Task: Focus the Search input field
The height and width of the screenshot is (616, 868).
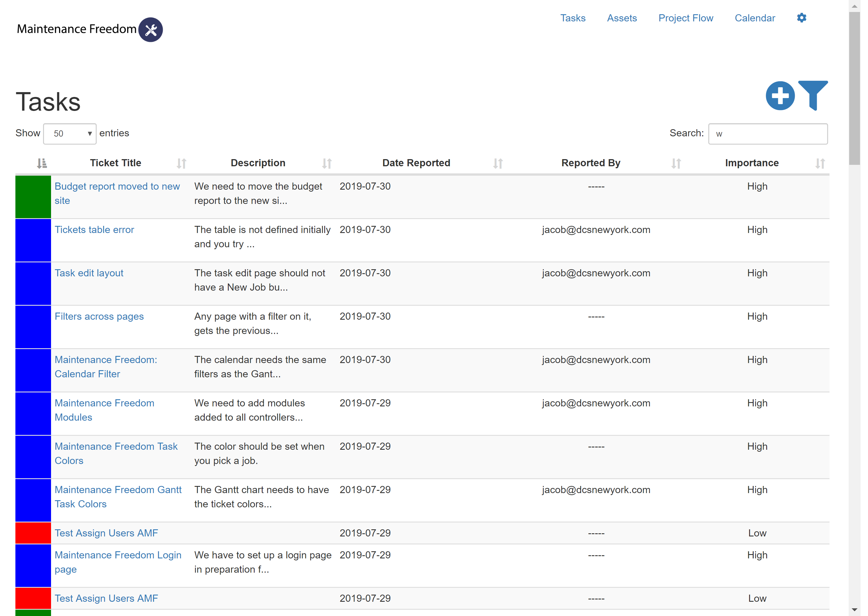Action: click(x=768, y=134)
